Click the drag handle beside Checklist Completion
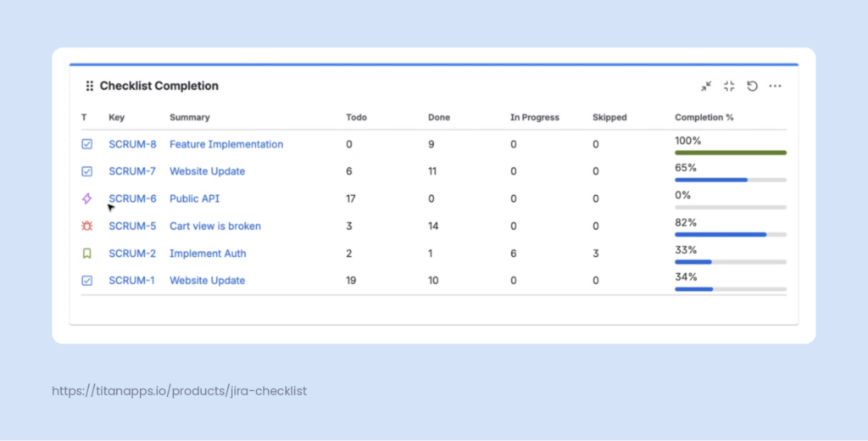Screen dimensions: 868x441 pos(90,86)
